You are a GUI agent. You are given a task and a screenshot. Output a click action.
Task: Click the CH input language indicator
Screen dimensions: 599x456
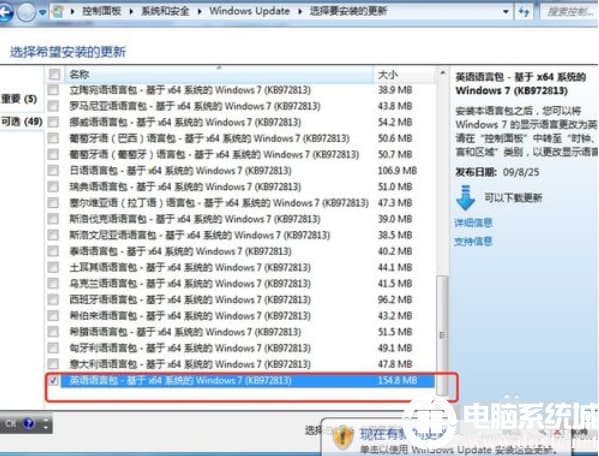10,424
